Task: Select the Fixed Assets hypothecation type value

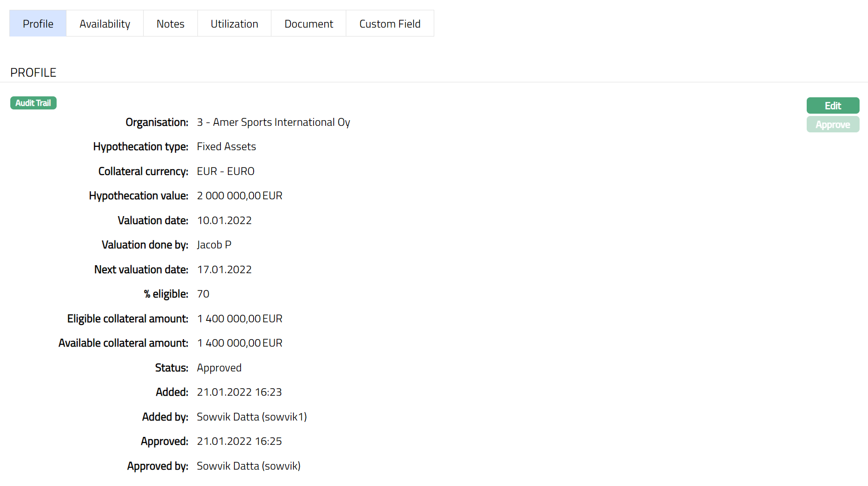Action: coord(226,147)
